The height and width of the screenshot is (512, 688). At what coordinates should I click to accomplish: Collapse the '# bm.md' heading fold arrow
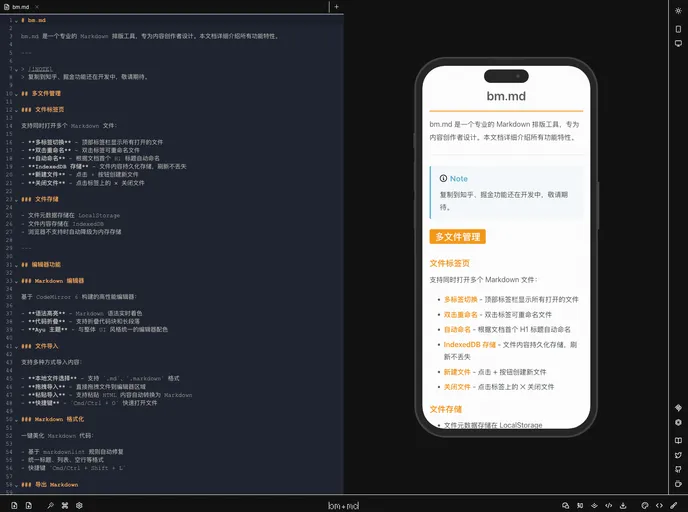pyautogui.click(x=16, y=20)
